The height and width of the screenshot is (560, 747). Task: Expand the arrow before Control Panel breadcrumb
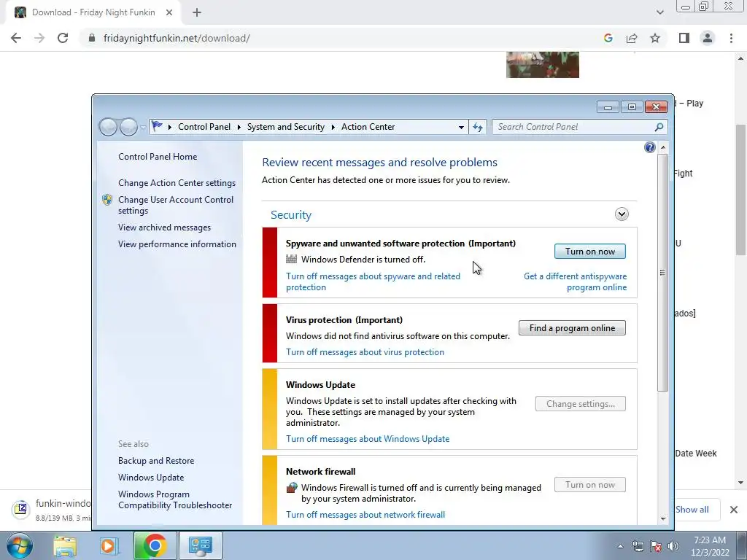(170, 127)
